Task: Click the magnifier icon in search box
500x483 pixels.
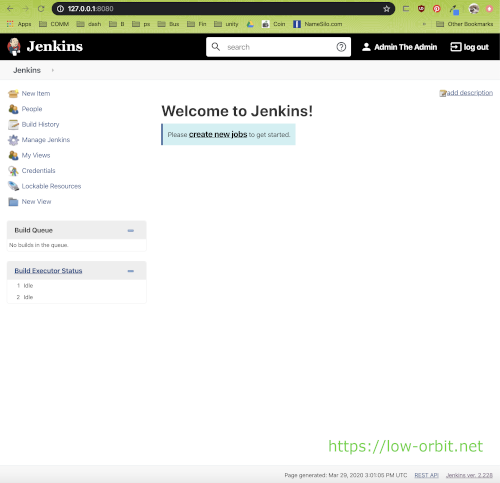Action: point(216,47)
